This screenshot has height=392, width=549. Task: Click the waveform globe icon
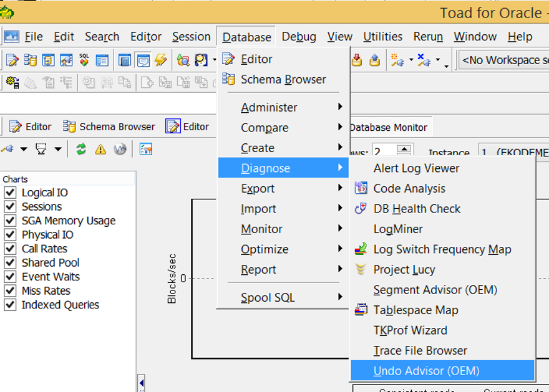[120, 150]
